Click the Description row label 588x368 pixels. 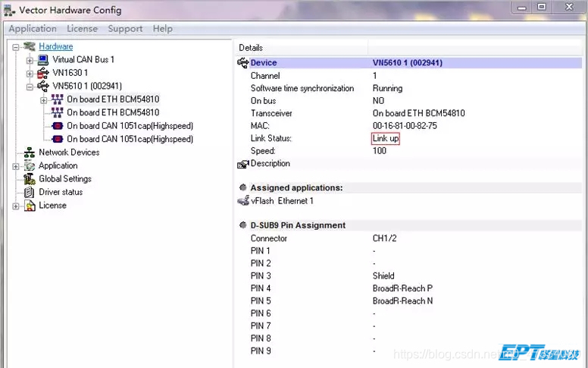(271, 163)
